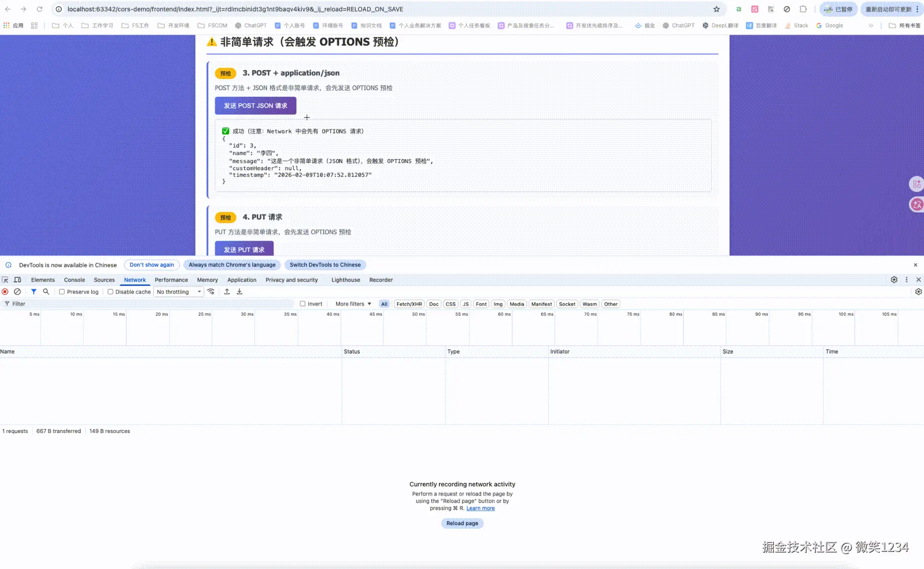Click the import HAR upload icon

pyautogui.click(x=227, y=292)
